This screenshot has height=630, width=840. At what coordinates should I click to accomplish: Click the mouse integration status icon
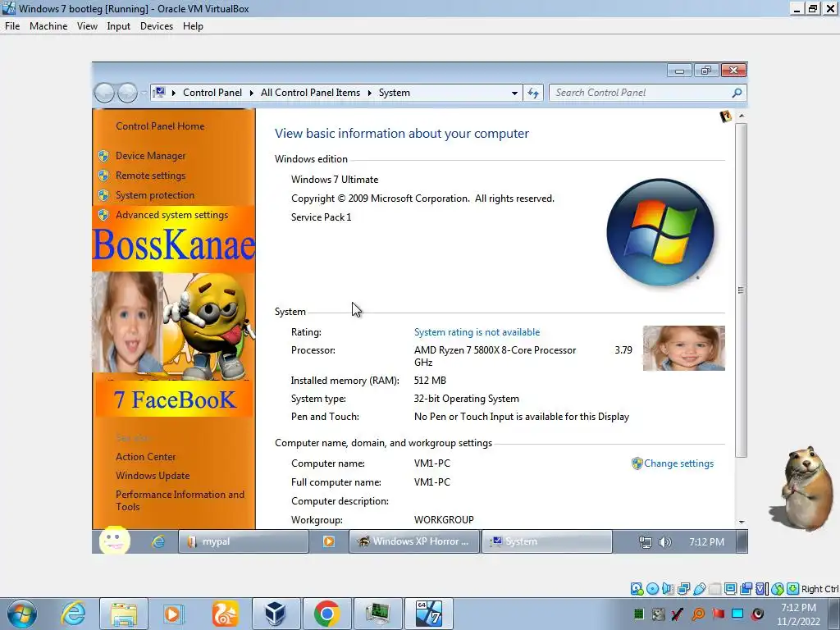coord(778,589)
